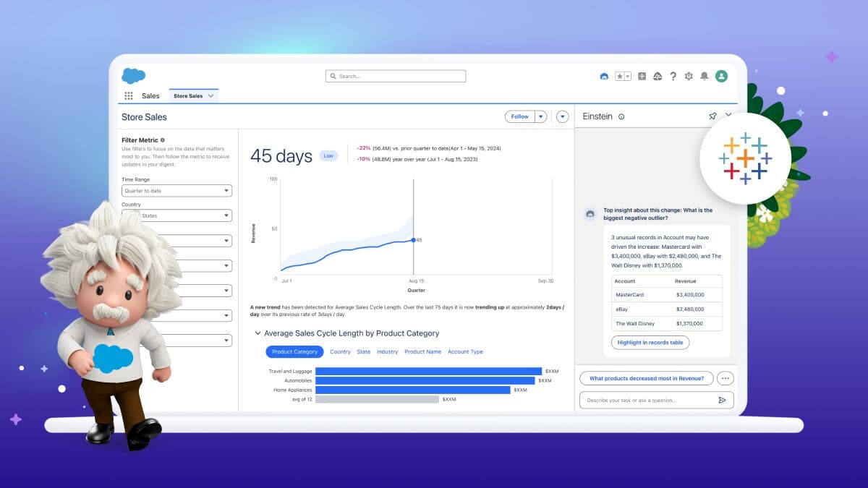Open the circular page actions dropdown
This screenshot has height=488, width=868.
click(x=563, y=116)
